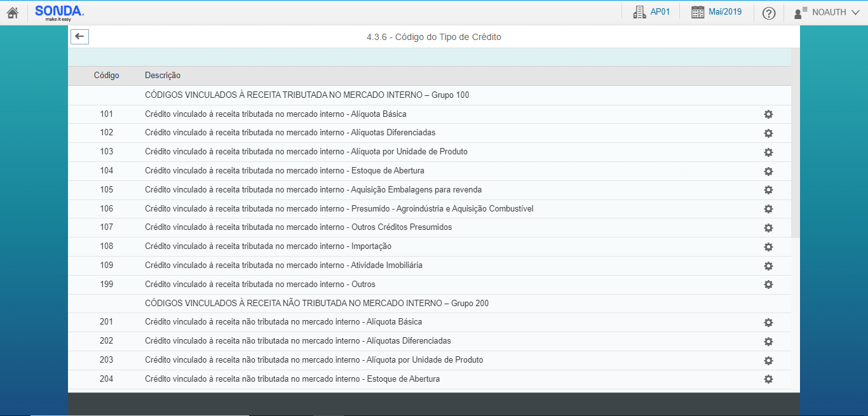This screenshot has height=416, width=868.
Task: Select code cell 105
Action: pos(107,190)
